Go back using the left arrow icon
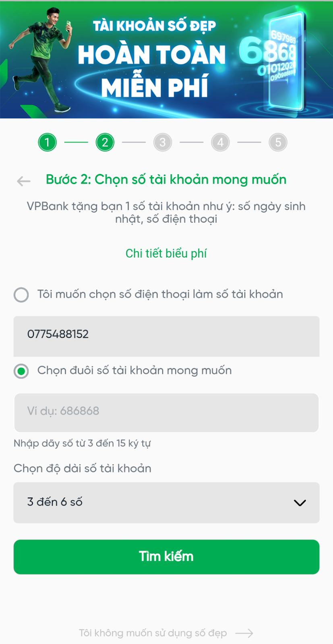The height and width of the screenshot is (644, 333). coord(24,182)
